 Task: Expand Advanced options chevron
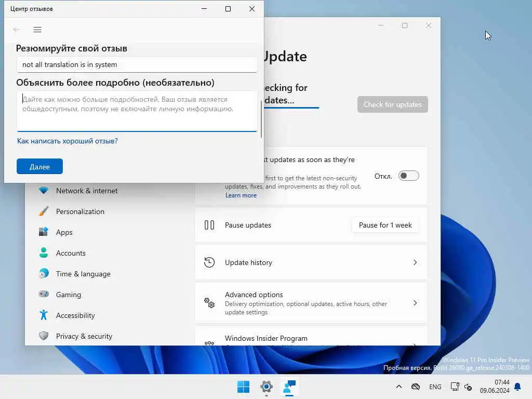pos(415,303)
